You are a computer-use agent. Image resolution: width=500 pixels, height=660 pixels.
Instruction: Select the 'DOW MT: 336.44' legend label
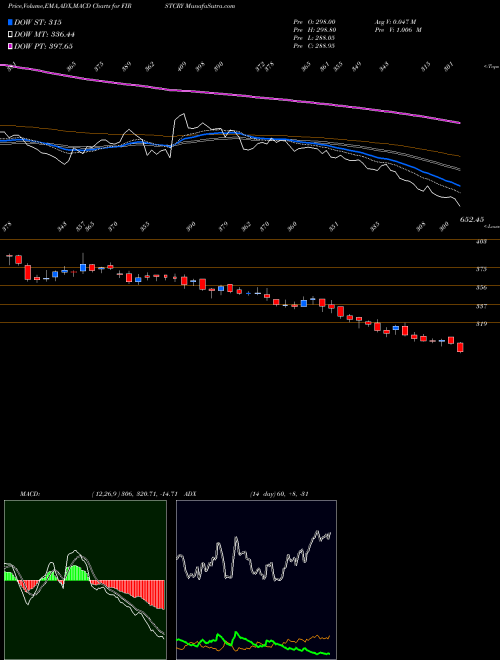pos(45,35)
